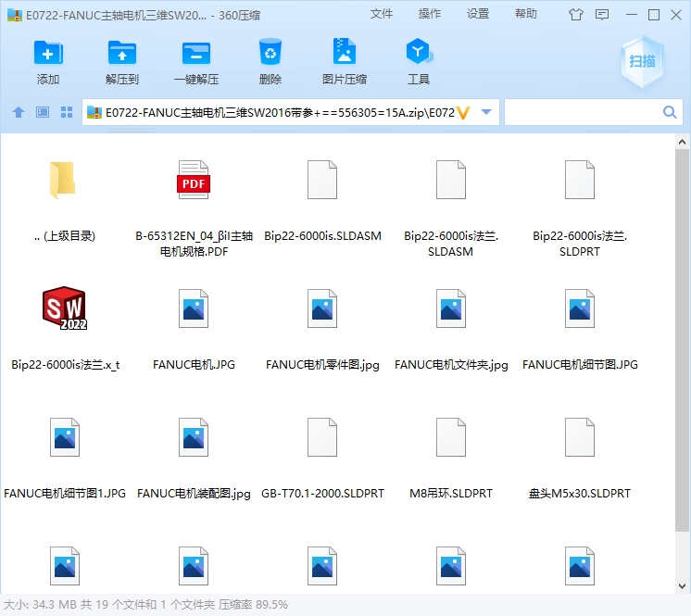This screenshot has height=616, width=691.
Task: Click the 360压缩 app icon in title bar
Action: tap(15, 15)
